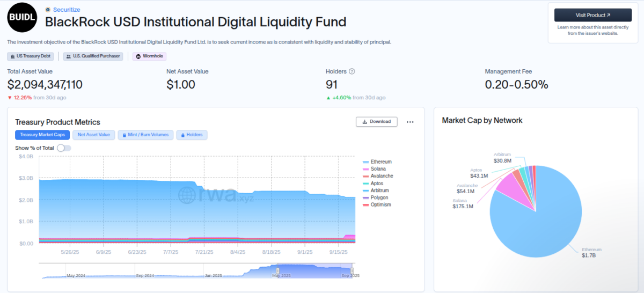This screenshot has height=293, width=644.
Task: Switch to the locked Holders tab
Action: pos(192,135)
